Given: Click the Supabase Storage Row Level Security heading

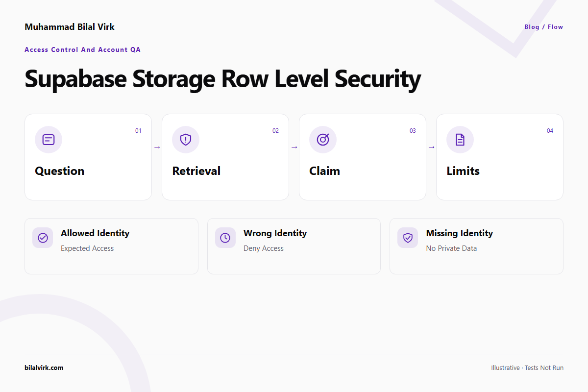Looking at the screenshot, I should [222, 79].
